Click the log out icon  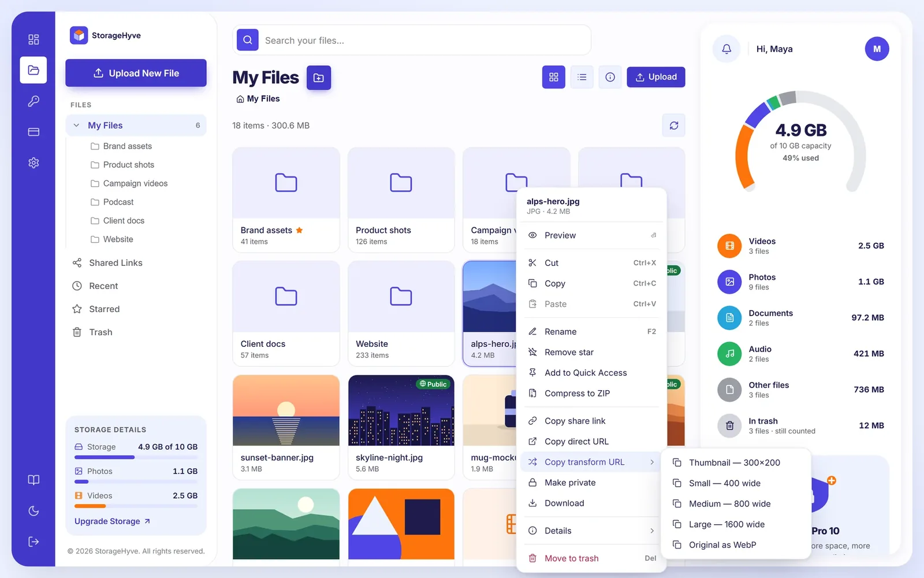click(33, 542)
